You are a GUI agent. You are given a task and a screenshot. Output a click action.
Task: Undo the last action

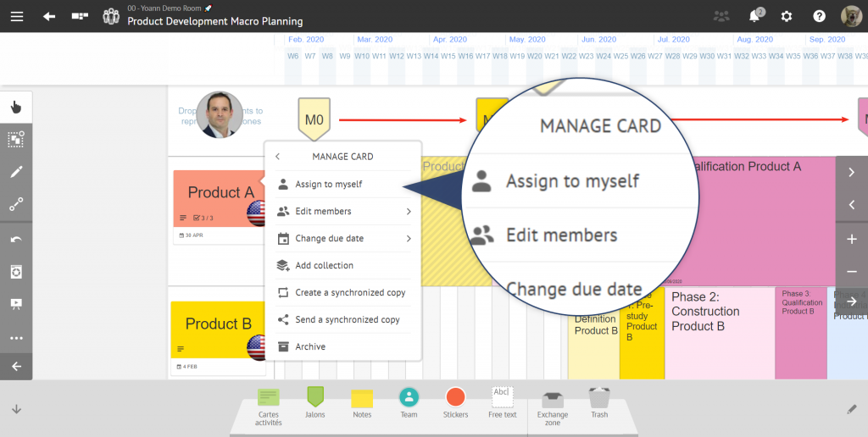pyautogui.click(x=16, y=239)
